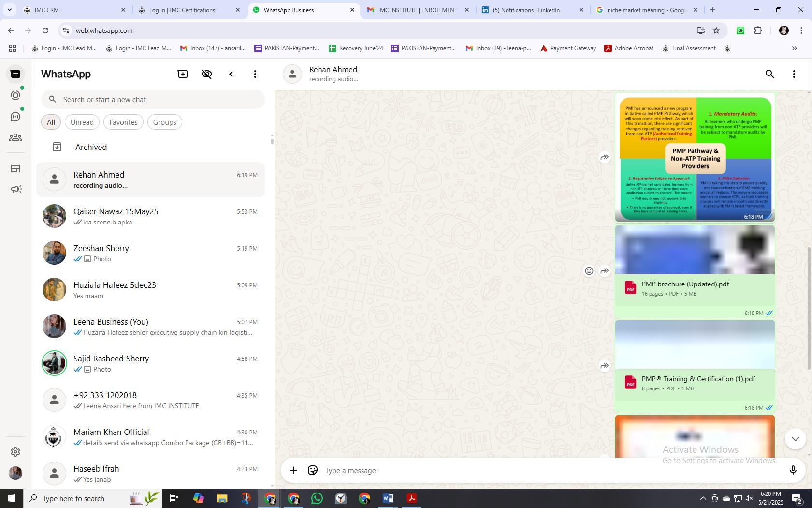Open Final Assessment bookmark
The width and height of the screenshot is (812, 508).
[x=689, y=48]
